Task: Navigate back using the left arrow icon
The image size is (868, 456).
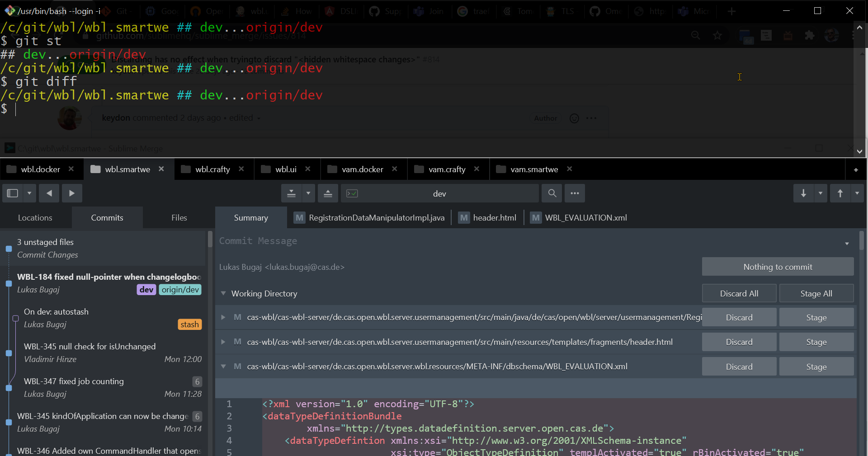Action: [x=49, y=193]
